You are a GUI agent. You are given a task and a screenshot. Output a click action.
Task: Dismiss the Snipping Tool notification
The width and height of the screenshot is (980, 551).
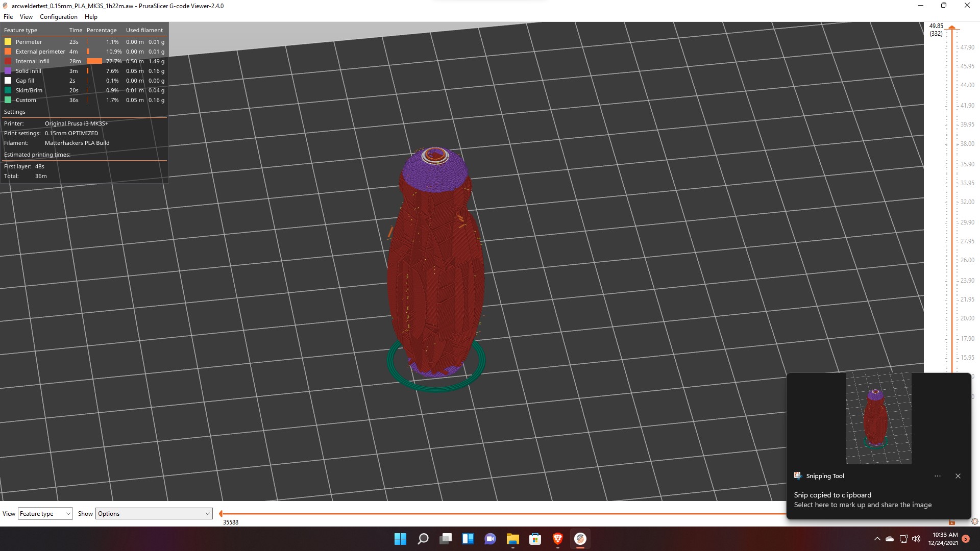coord(958,476)
